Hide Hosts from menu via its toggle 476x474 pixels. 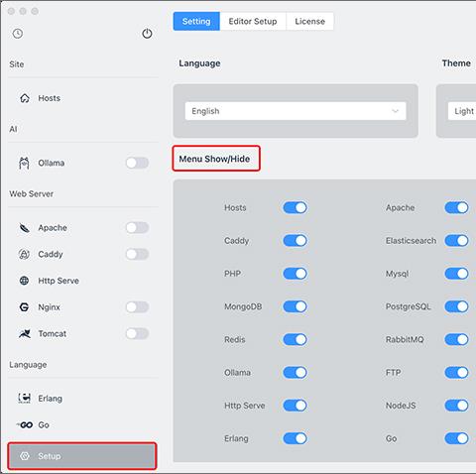[x=296, y=207]
